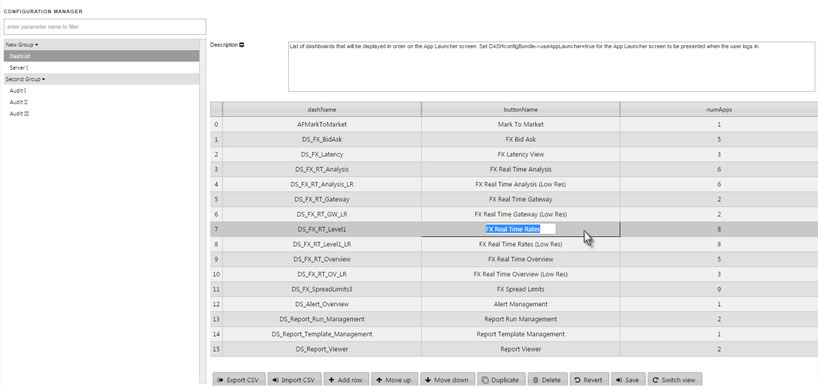818x387 pixels.
Task: Delete the selected row
Action: (547, 380)
